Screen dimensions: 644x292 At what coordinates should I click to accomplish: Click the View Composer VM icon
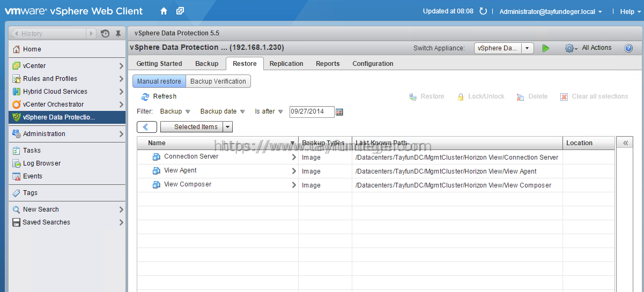[157, 185]
